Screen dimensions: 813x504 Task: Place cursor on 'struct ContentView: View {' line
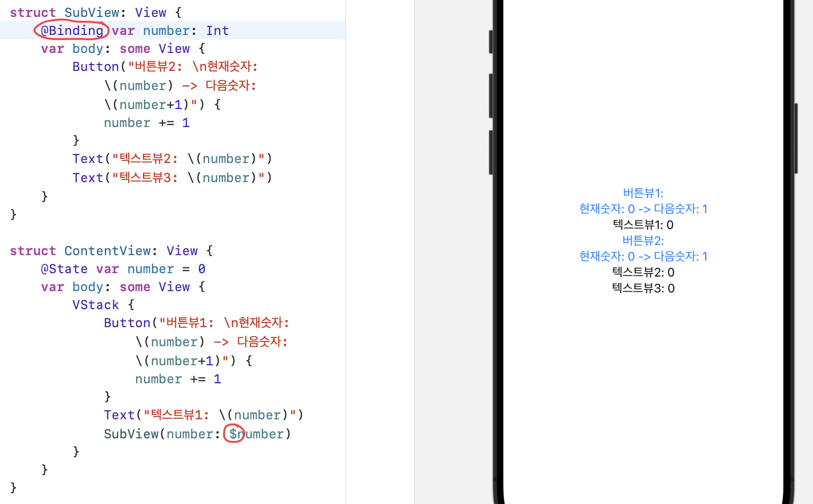[111, 251]
